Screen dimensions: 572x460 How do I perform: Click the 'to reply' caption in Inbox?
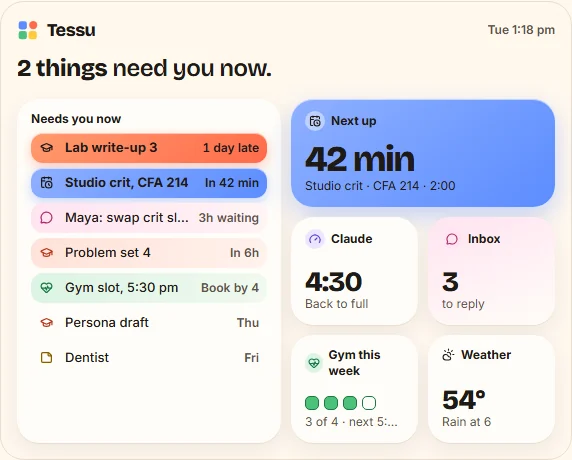click(463, 304)
